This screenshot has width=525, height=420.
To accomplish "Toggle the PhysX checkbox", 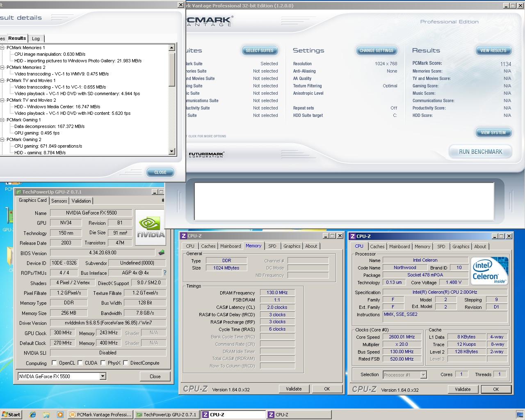I will [103, 363].
